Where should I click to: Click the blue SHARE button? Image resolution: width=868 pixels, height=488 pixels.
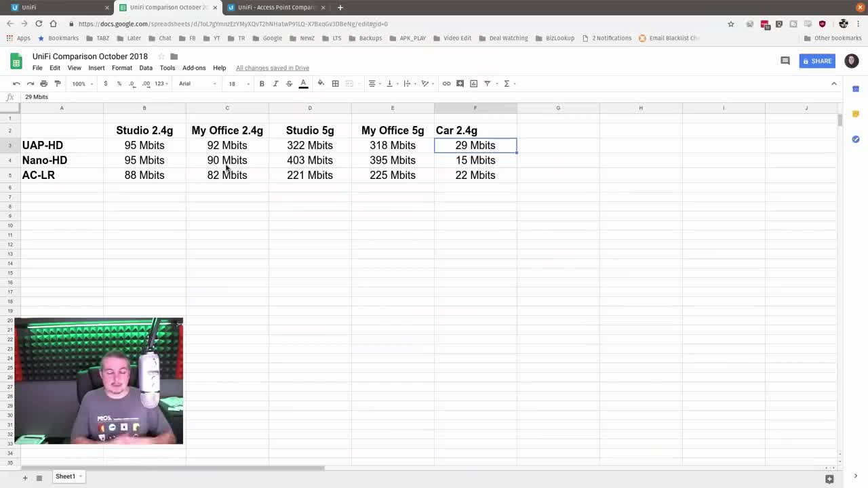click(x=817, y=61)
